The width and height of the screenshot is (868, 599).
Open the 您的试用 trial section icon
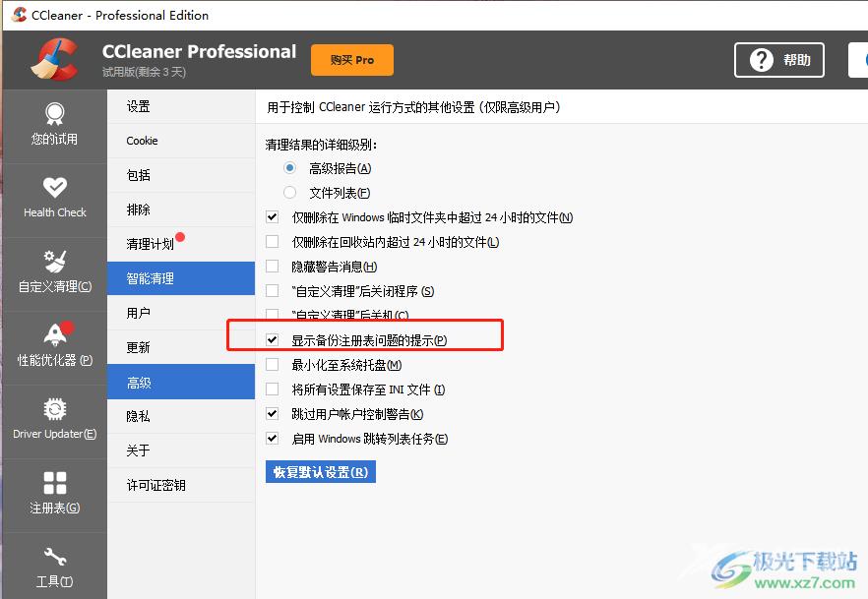(x=54, y=115)
